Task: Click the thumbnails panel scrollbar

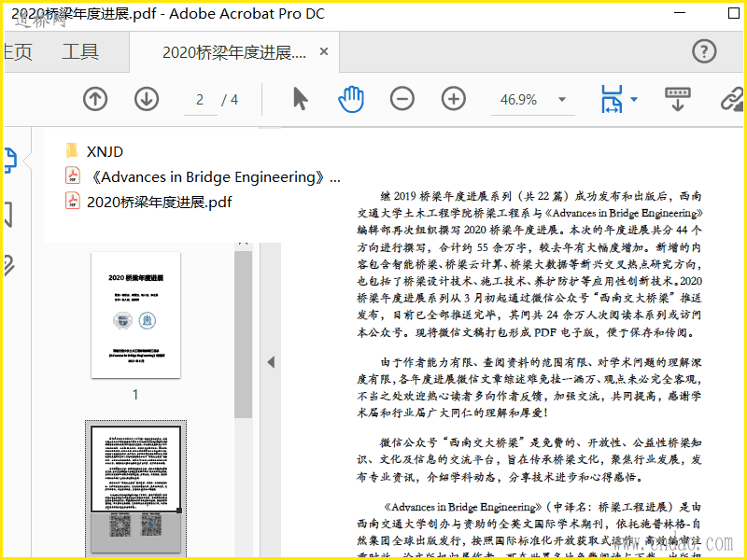Action: [x=243, y=333]
